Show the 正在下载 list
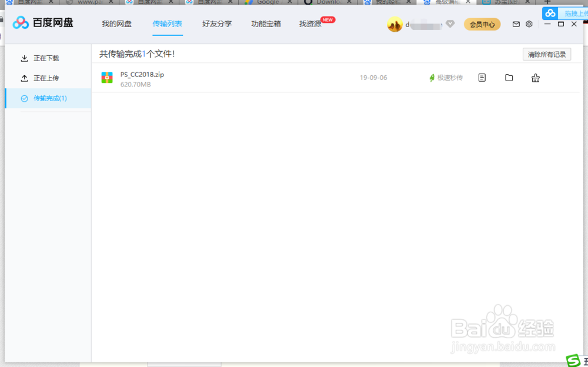The image size is (588, 367). pyautogui.click(x=48, y=58)
